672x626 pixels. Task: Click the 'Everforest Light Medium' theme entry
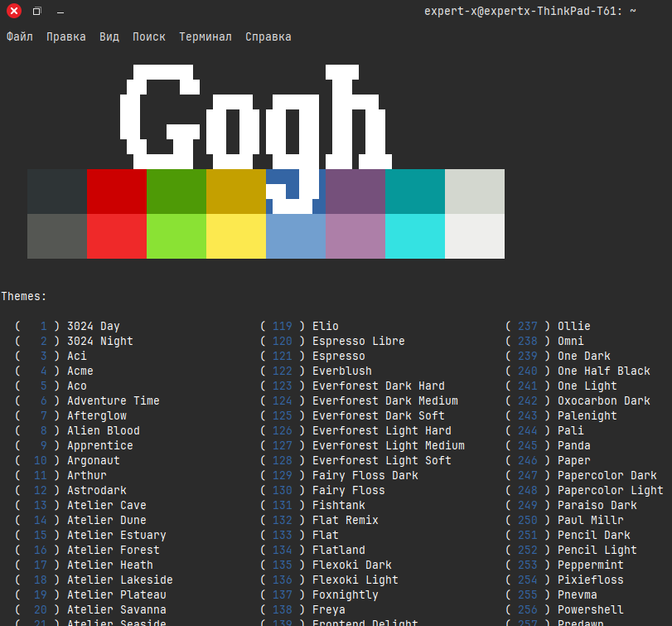[x=389, y=445]
